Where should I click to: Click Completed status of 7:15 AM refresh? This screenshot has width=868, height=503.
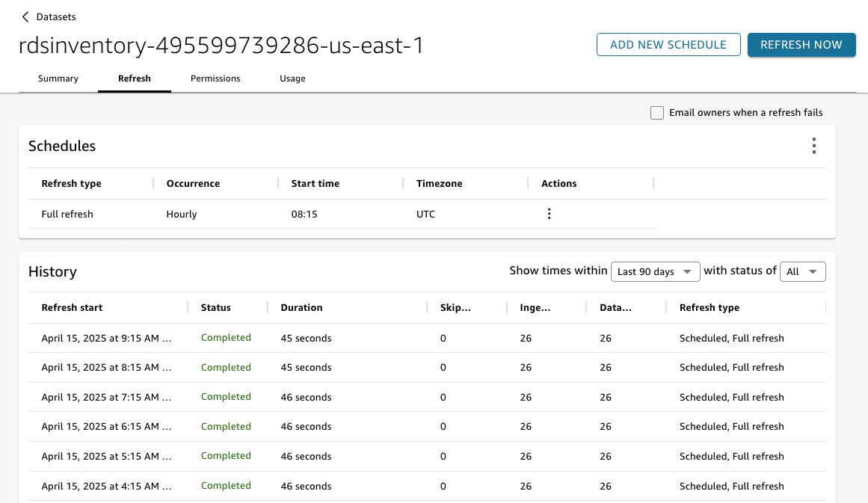(226, 397)
